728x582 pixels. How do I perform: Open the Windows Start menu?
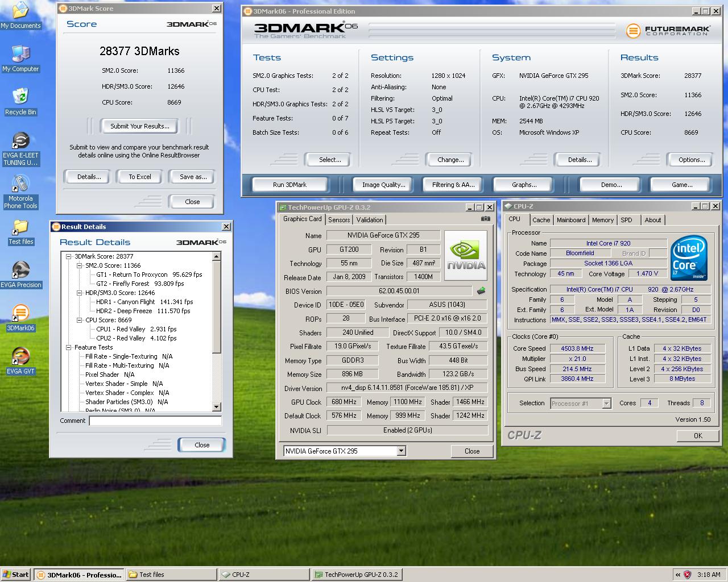point(16,574)
